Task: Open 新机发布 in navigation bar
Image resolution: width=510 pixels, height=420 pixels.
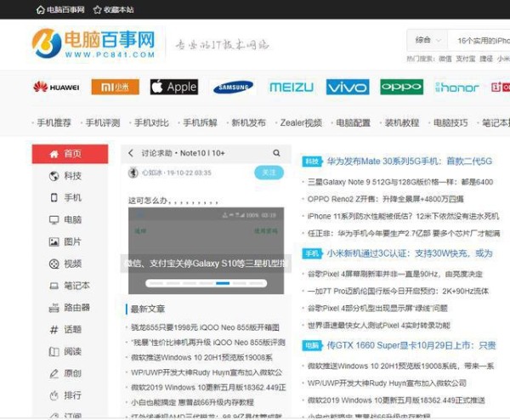Action: [248, 122]
